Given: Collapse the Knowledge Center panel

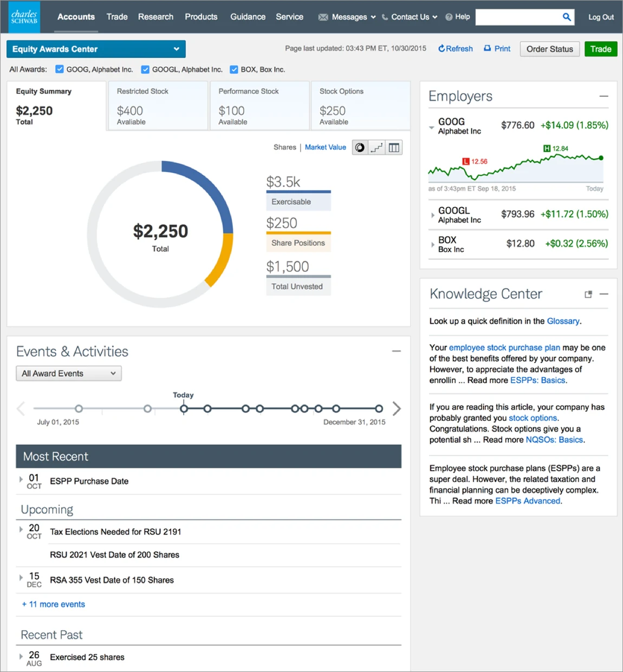Looking at the screenshot, I should coord(604,294).
